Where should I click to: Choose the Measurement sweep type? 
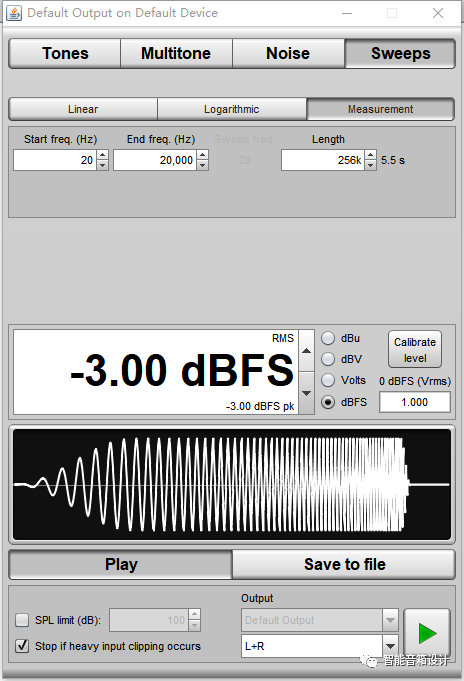[x=381, y=109]
